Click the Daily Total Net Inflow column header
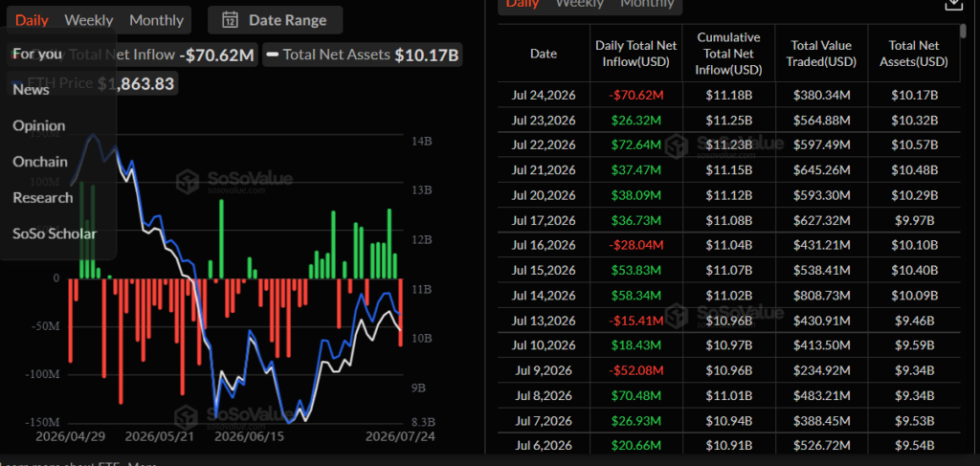The image size is (980, 466). point(636,54)
